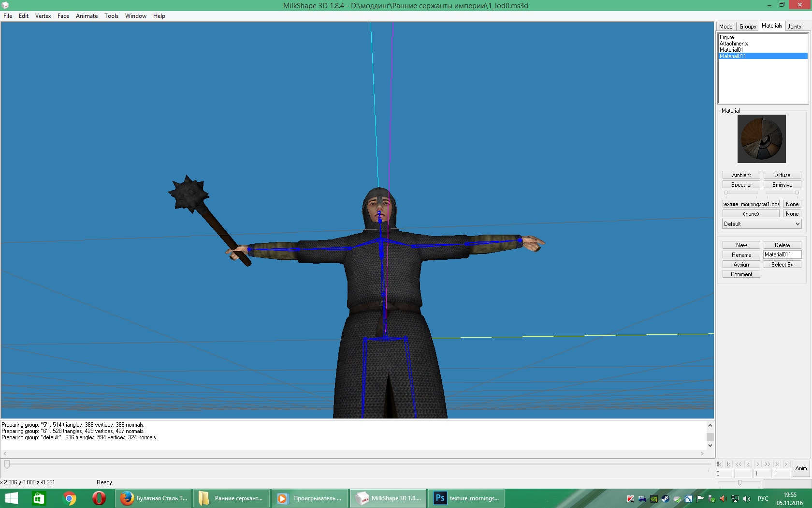Open the Edit menu
This screenshot has width=812, height=508.
pyautogui.click(x=24, y=16)
